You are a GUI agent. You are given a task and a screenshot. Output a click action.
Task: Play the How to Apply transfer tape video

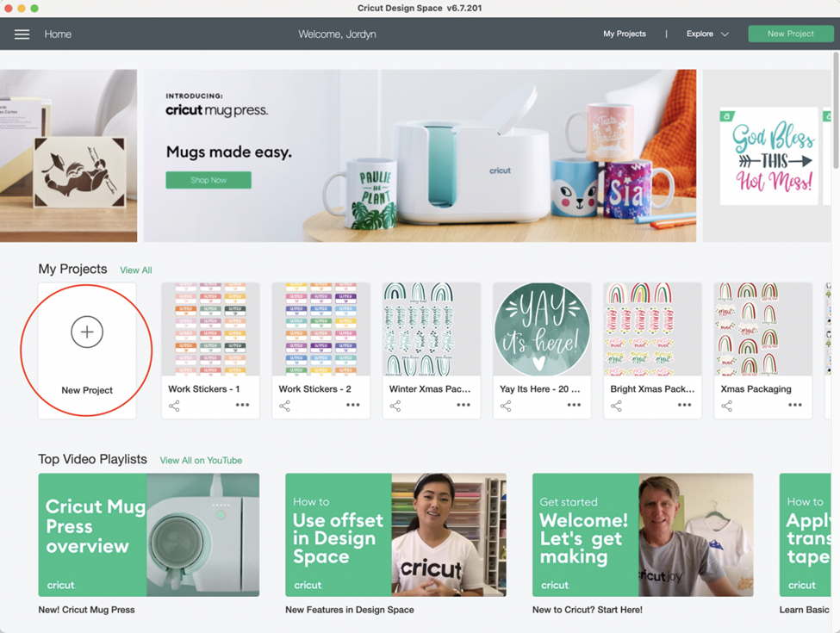pyautogui.click(x=806, y=535)
